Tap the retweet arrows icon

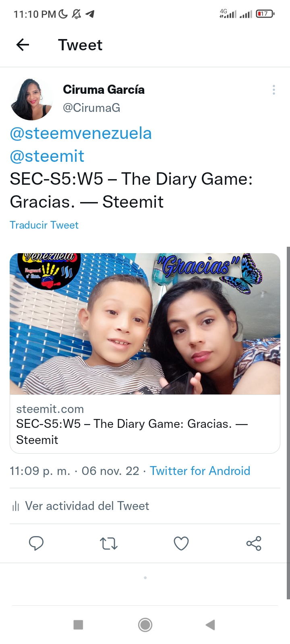[x=109, y=543]
